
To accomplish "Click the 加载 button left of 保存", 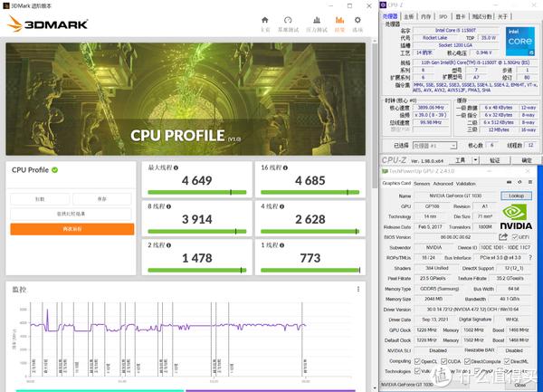I will pos(40,199).
